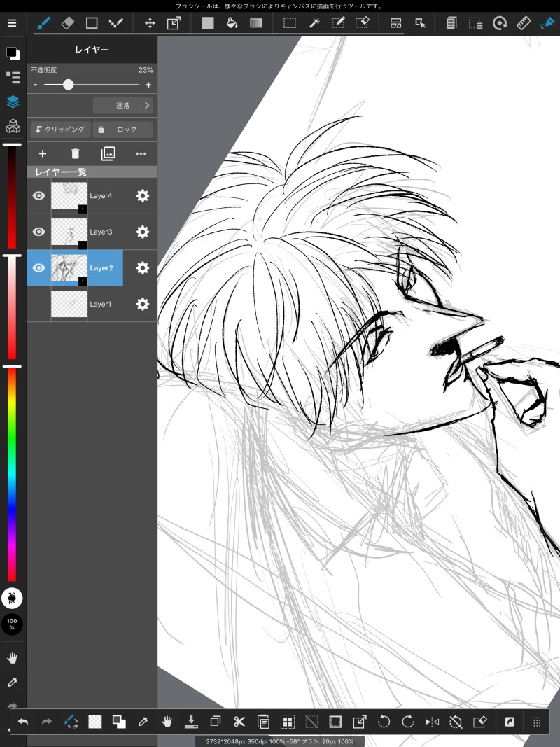Click the overlapping black and white squares icon
The width and height of the screenshot is (560, 747).
pos(119,722)
